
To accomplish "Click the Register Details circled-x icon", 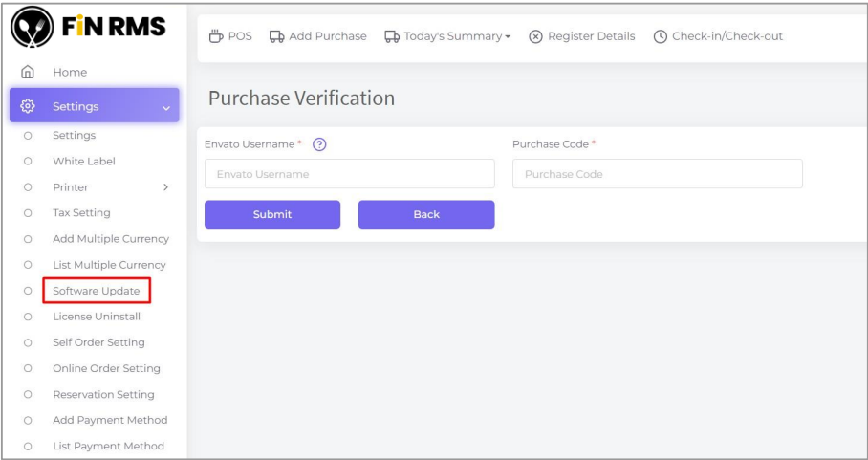I will pyautogui.click(x=535, y=36).
